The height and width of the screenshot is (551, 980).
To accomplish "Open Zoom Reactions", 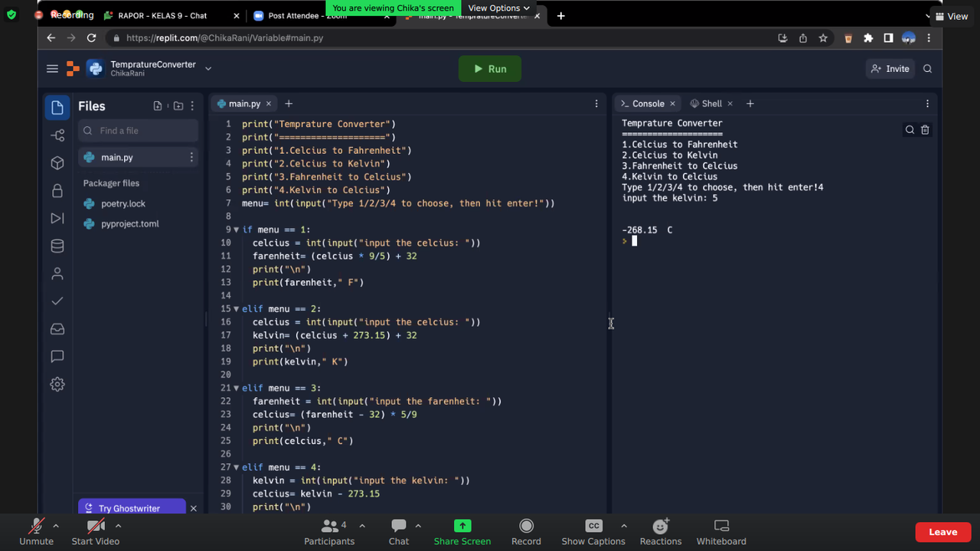I will point(661,531).
